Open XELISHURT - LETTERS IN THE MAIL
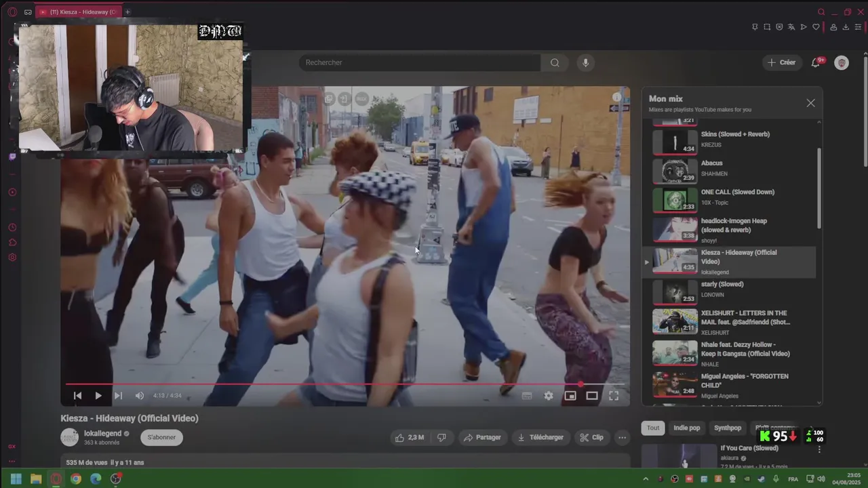 coord(729,323)
